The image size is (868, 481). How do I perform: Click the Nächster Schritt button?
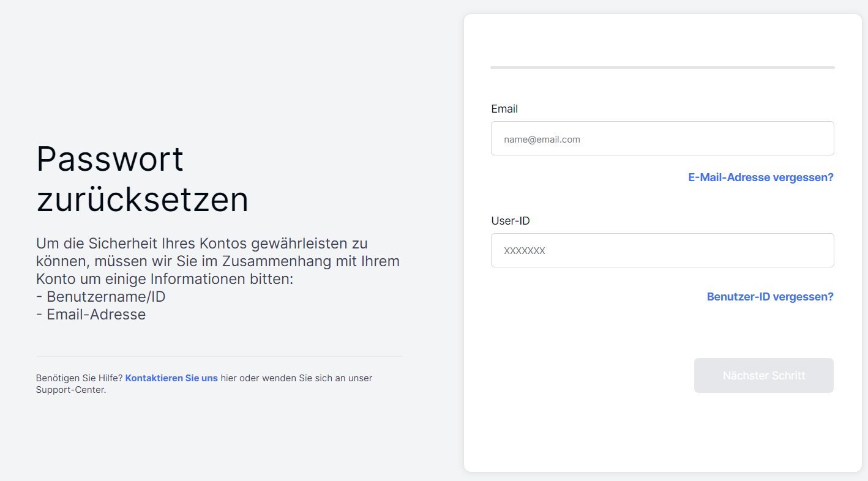pos(764,375)
